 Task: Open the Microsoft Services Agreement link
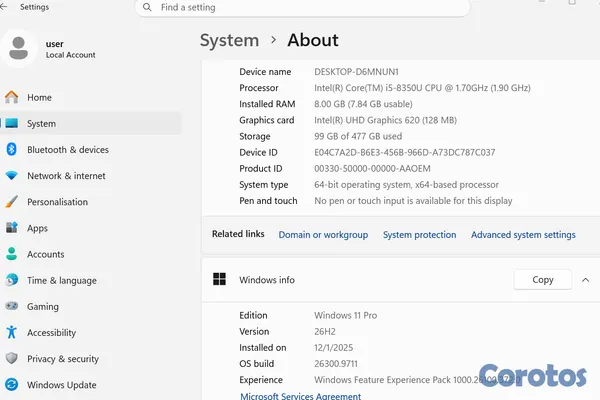tap(300, 396)
